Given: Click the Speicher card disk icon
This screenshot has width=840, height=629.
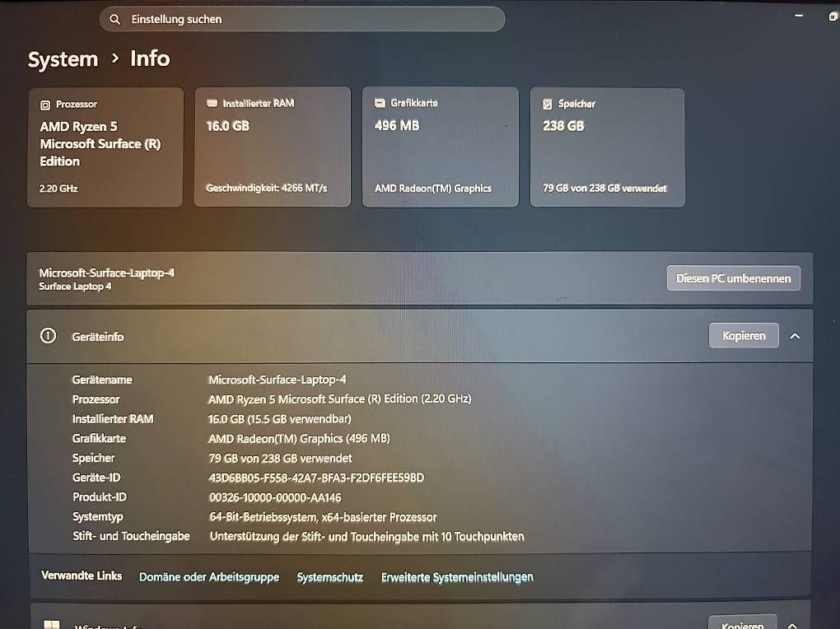Looking at the screenshot, I should click(547, 104).
